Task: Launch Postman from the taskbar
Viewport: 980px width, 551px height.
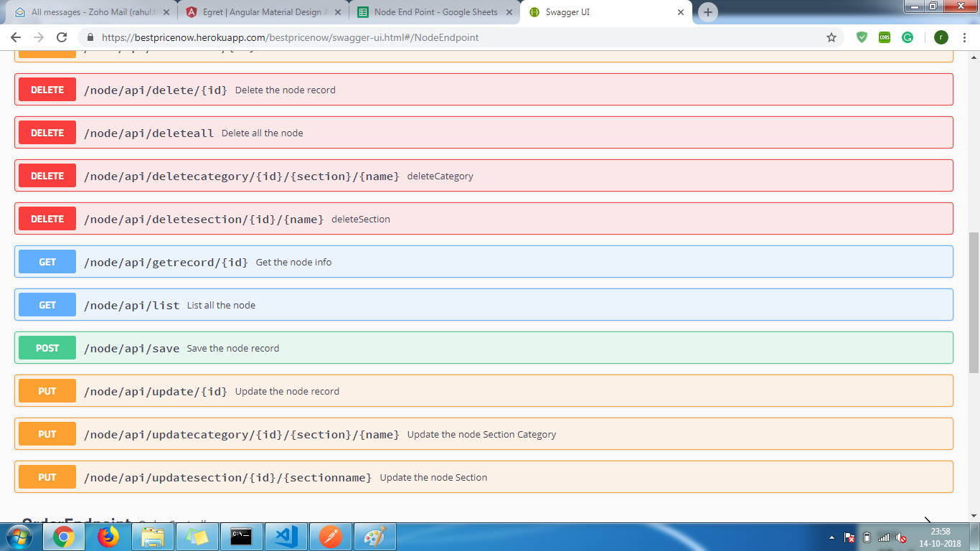Action: click(331, 537)
